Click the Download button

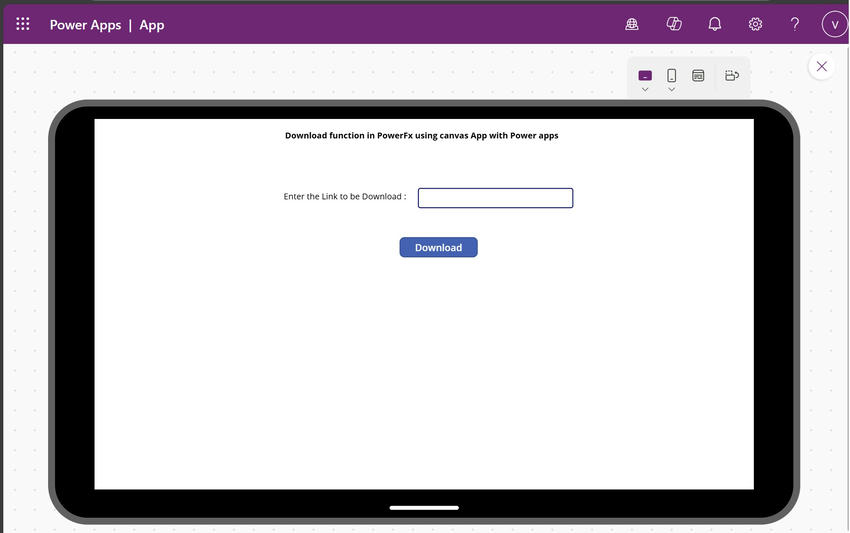click(439, 247)
